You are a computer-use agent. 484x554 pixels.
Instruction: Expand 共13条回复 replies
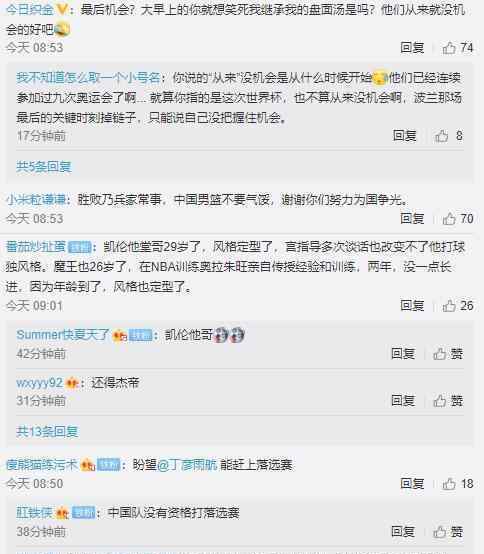click(x=47, y=431)
